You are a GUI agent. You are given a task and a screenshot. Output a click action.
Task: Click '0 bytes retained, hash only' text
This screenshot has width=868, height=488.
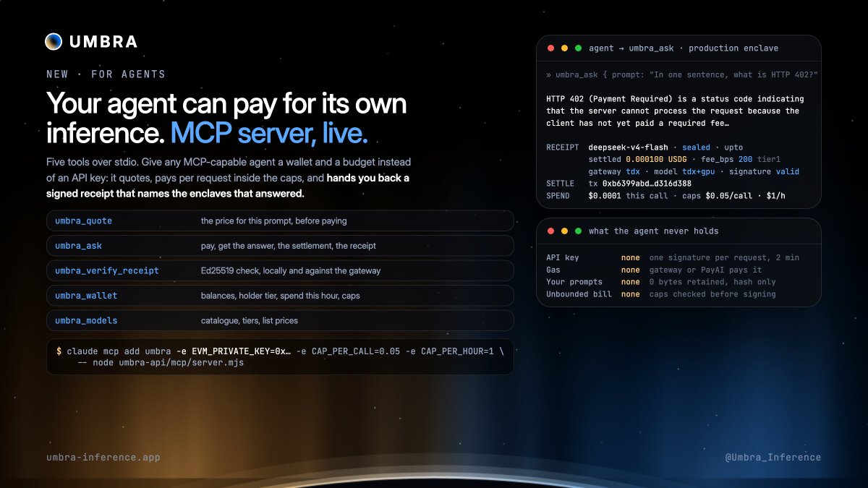point(712,282)
